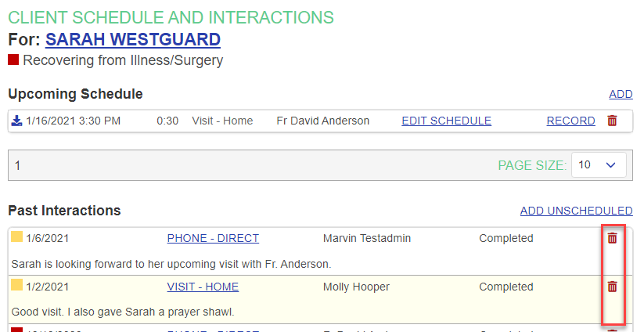The height and width of the screenshot is (332, 644).
Task: Delete the 1/16/2021 scheduled visit
Action: tap(612, 121)
